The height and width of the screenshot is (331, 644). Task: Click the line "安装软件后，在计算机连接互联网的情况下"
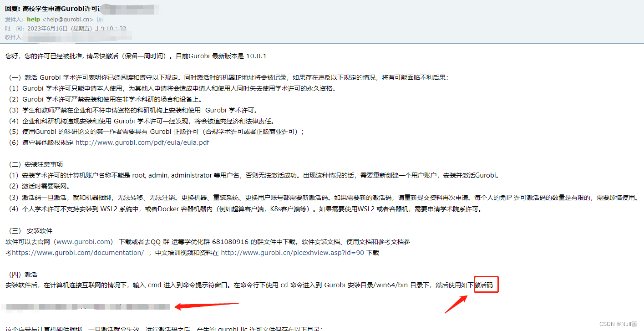point(249,285)
